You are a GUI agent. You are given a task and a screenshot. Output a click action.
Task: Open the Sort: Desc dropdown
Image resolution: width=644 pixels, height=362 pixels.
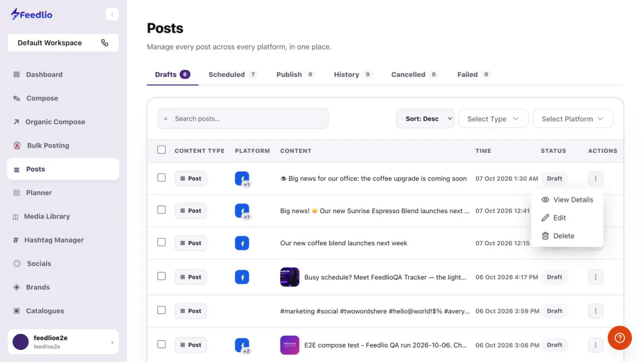pos(425,119)
